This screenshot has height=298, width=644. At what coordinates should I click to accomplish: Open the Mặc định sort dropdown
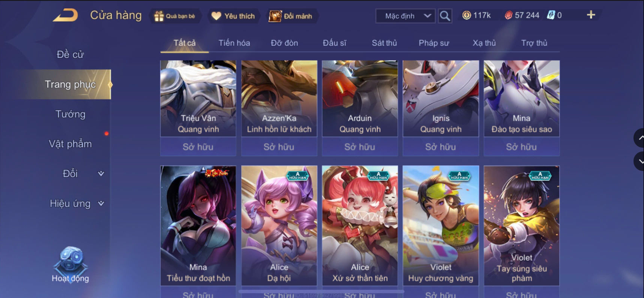(405, 16)
